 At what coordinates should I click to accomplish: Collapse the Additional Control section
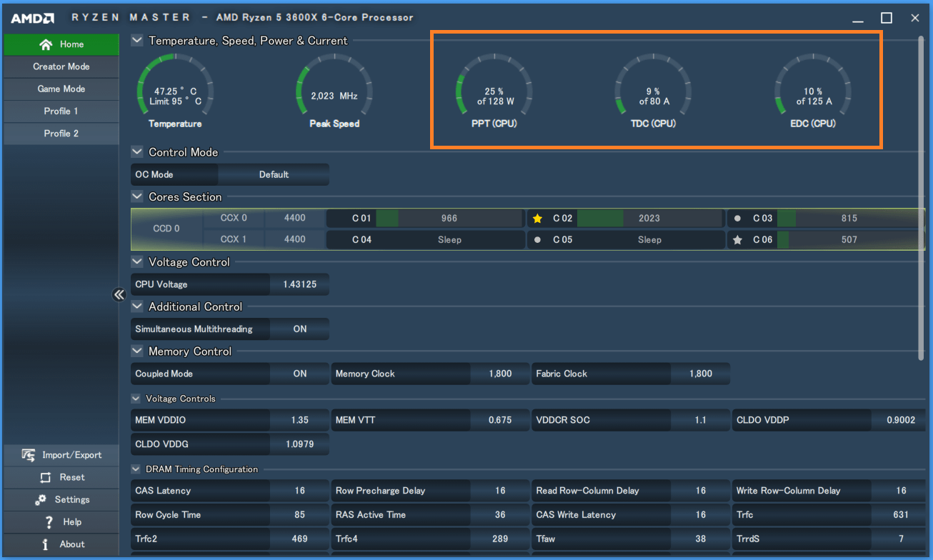tap(137, 306)
